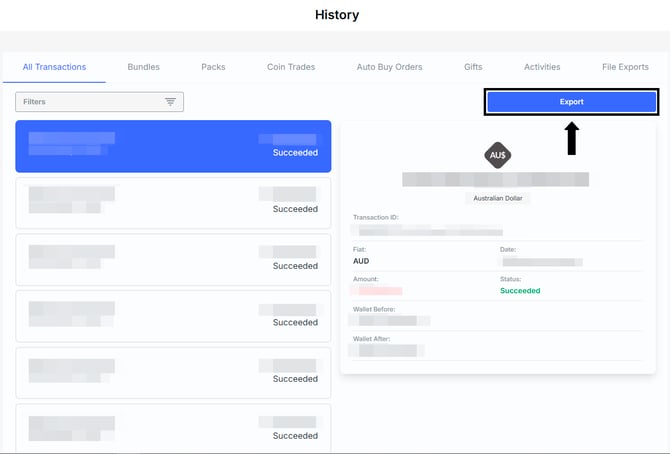The image size is (670, 454).
Task: Select the sixth partially visible transaction
Action: 173,428
